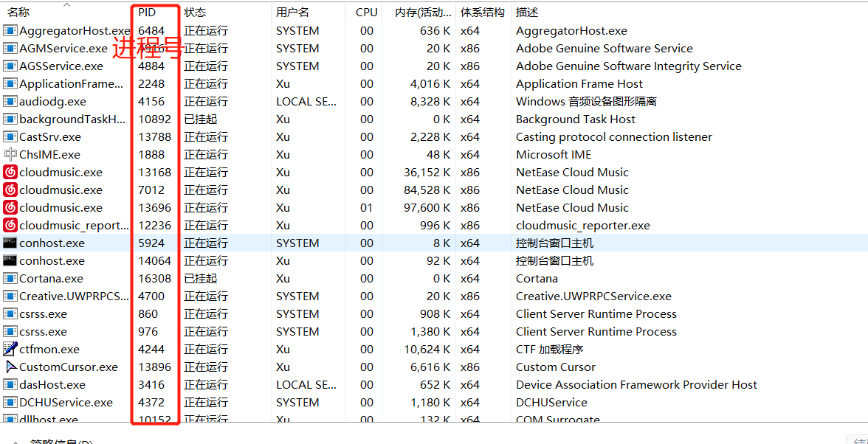Sort processes by the PID column header
This screenshot has height=444, width=868.
147,13
